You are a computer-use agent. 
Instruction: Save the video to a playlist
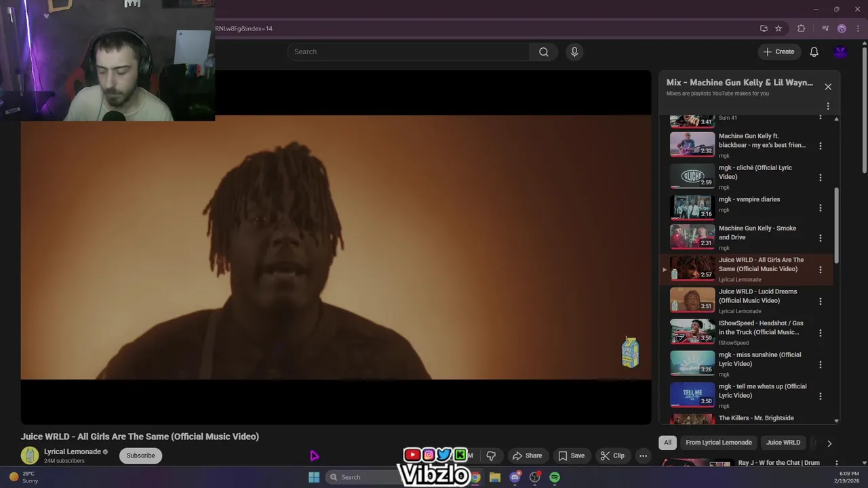[x=571, y=455]
